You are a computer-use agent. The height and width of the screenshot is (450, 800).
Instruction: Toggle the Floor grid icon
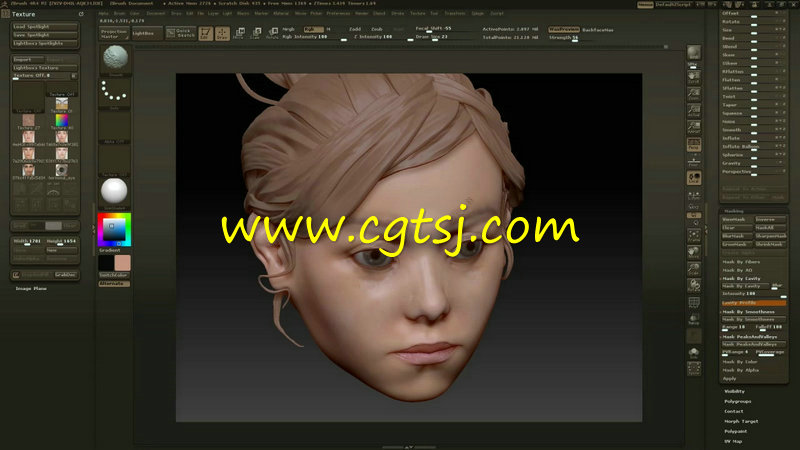coord(693,161)
